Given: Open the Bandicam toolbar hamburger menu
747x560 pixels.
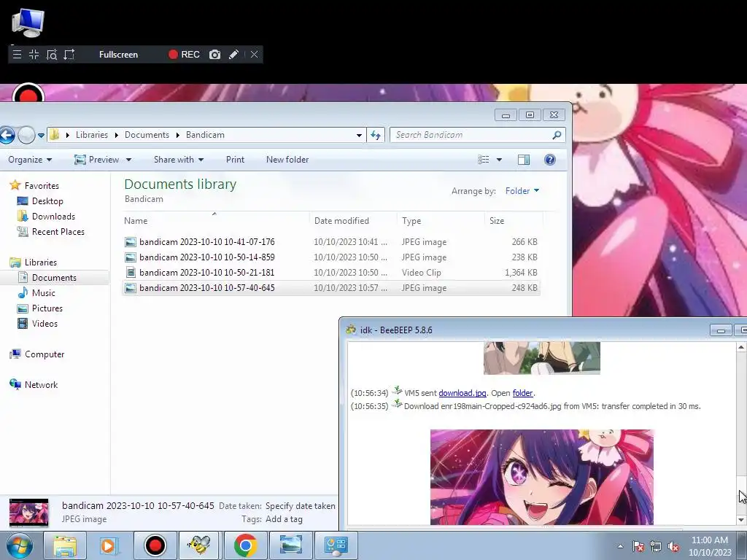Looking at the screenshot, I should click(x=18, y=54).
